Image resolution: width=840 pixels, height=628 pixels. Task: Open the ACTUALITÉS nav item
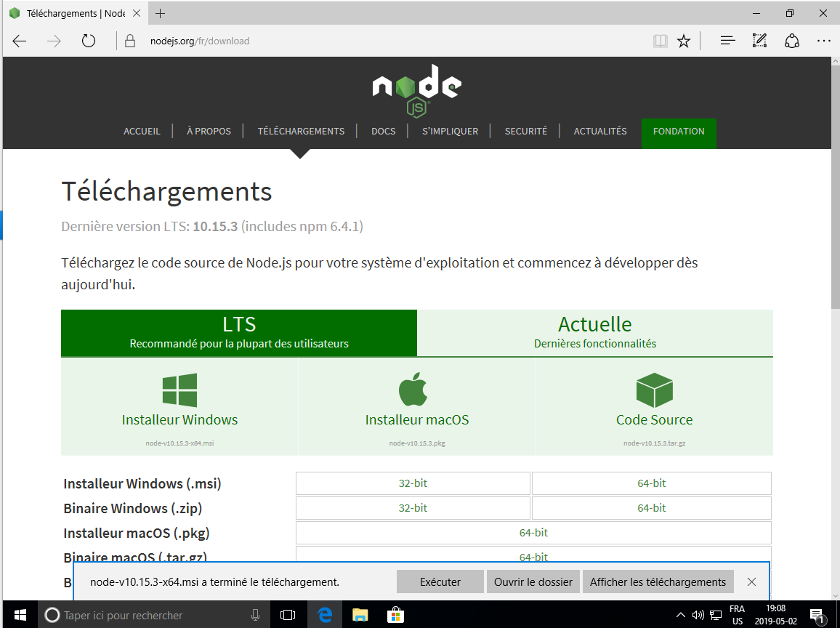pos(600,132)
